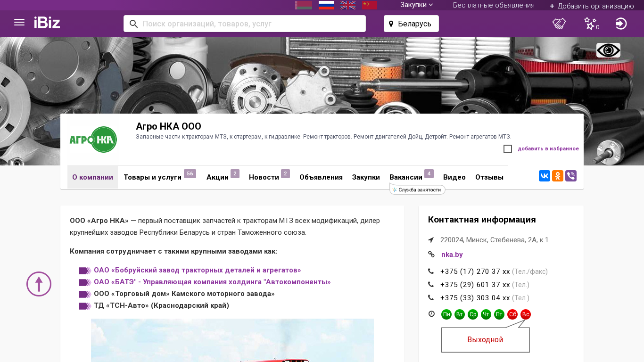Screen dimensions: 644x362
Task: Open Бобруйский завод тракторных деталей link
Action: 198,270
